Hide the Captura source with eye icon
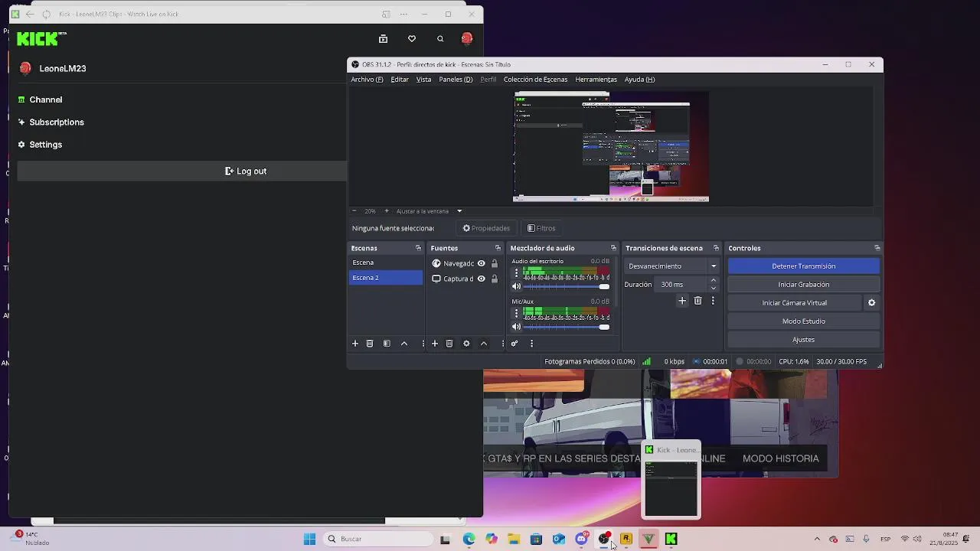The image size is (980, 551). pos(482,279)
